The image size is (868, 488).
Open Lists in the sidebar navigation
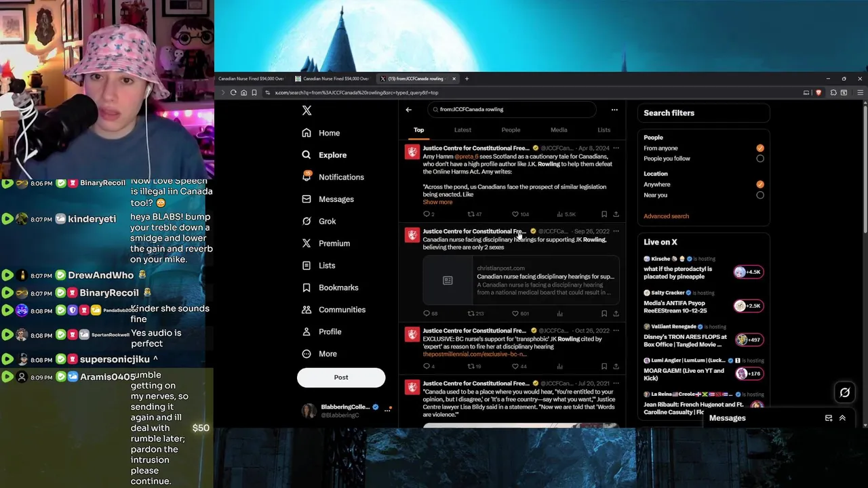318,265
